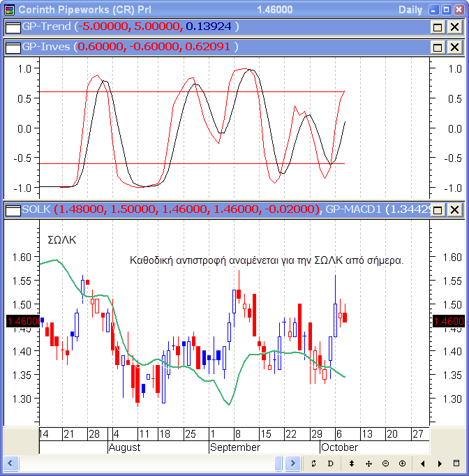Maximize the SOLK price inner window
Screen dimensions: 469x476
438,210
